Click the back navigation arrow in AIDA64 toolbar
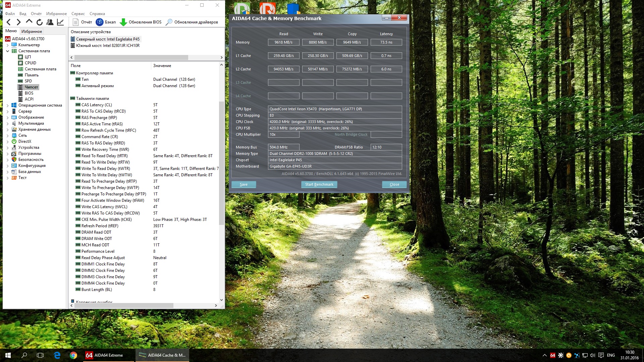Viewport: 644px width, 362px height. coord(9,22)
